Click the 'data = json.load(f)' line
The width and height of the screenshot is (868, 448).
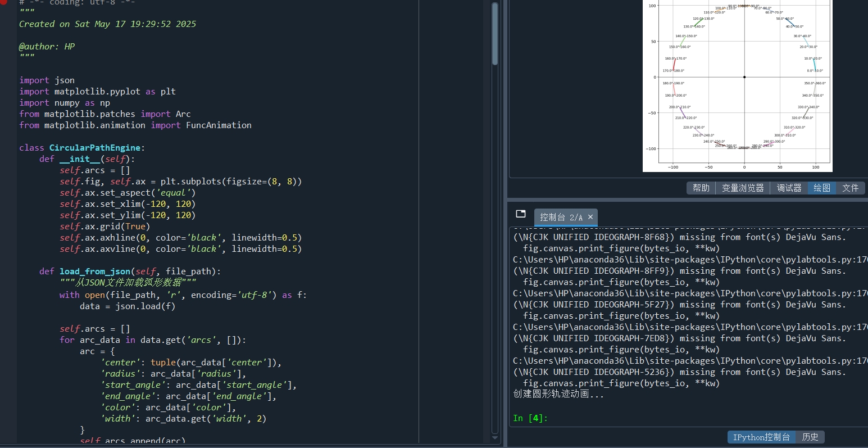pyautogui.click(x=128, y=306)
